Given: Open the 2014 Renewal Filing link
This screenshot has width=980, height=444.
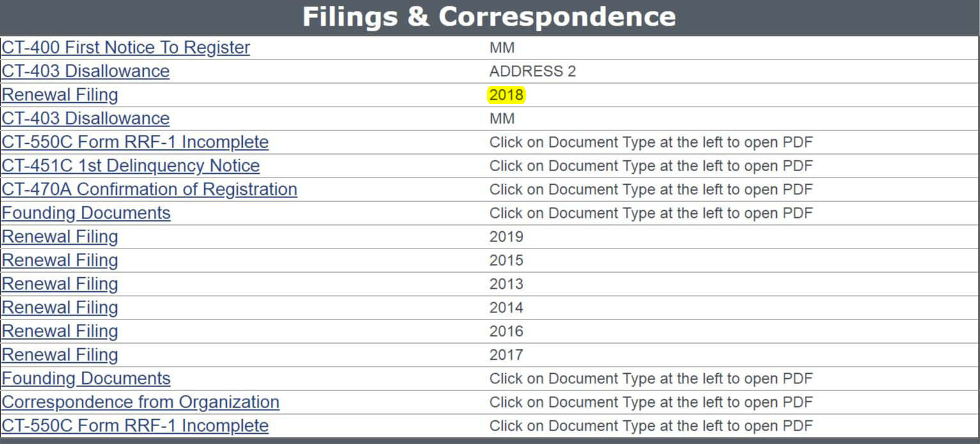Looking at the screenshot, I should [60, 308].
